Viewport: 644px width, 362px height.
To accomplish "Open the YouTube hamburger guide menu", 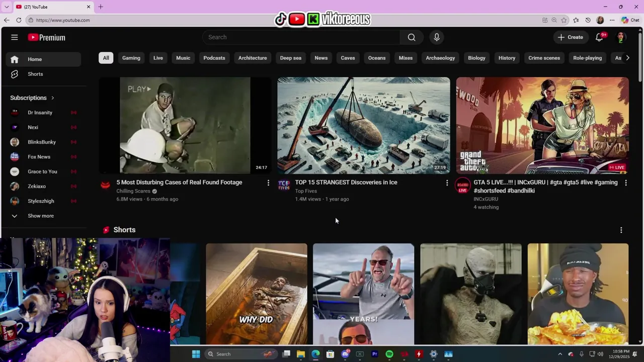I will point(15,37).
